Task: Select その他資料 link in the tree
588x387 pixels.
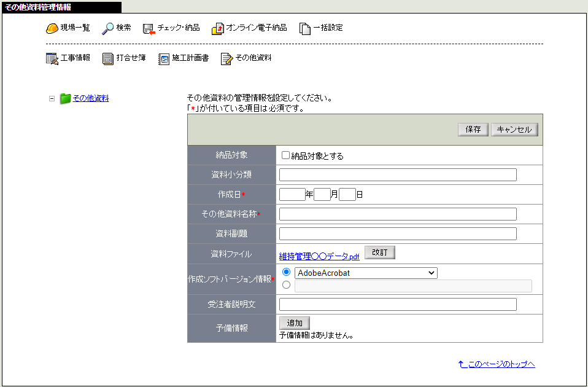Action: pyautogui.click(x=91, y=98)
